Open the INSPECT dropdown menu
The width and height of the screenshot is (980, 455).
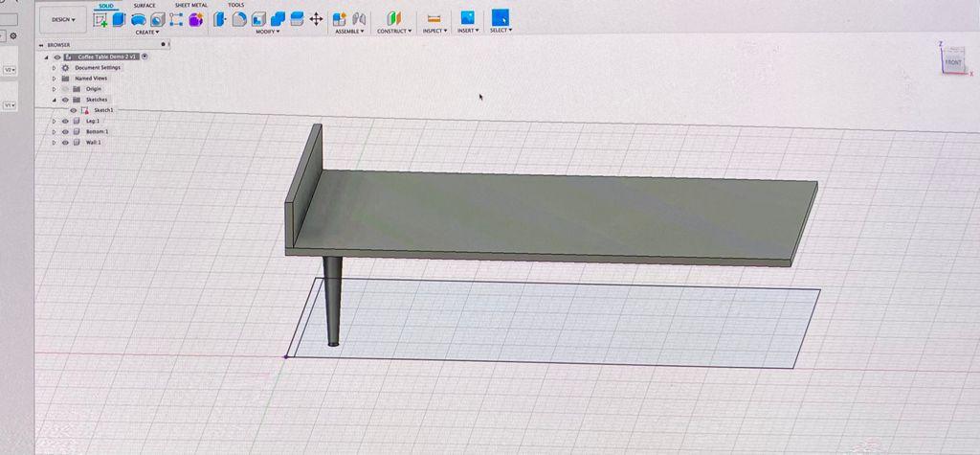pyautogui.click(x=435, y=31)
